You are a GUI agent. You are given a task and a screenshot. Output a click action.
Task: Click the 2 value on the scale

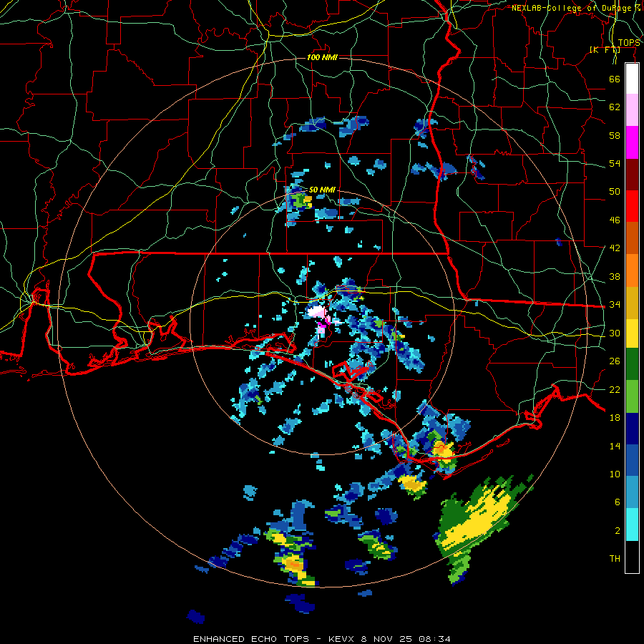(x=618, y=531)
